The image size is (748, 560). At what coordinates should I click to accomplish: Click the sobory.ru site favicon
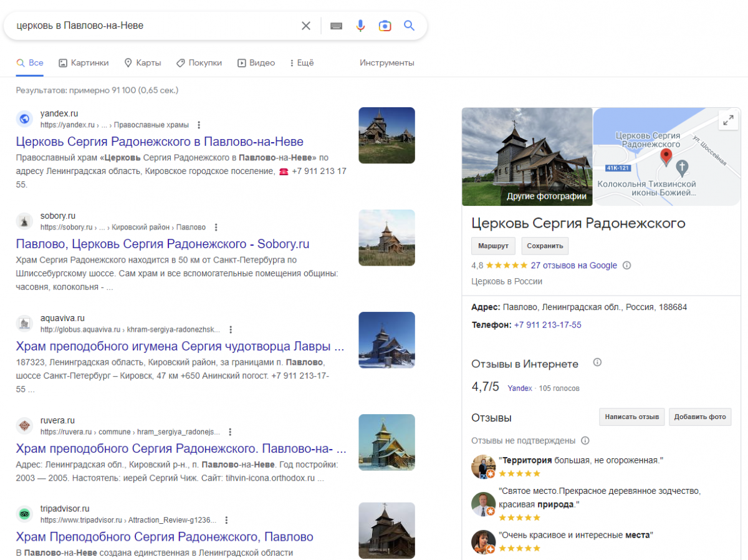(24, 221)
